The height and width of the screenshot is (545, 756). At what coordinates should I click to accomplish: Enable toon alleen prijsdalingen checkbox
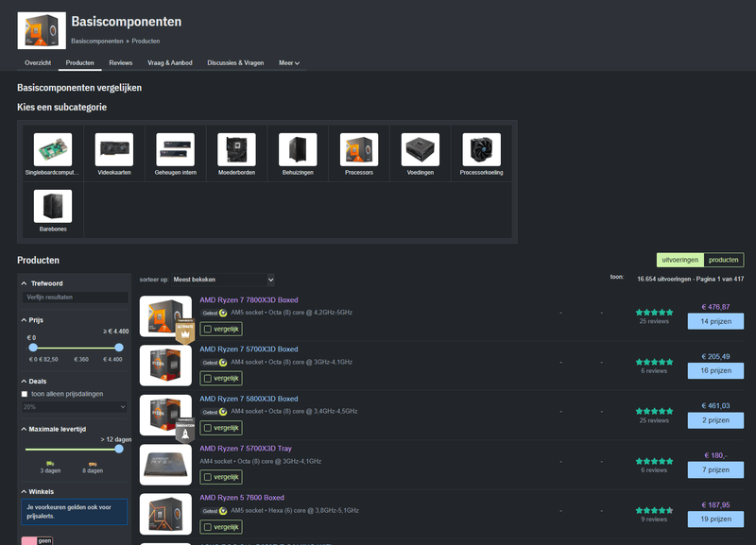coord(25,394)
